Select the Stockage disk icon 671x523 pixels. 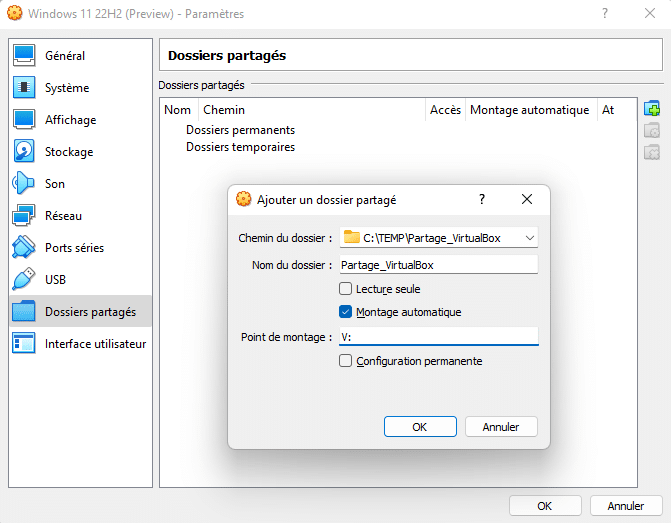tap(25, 152)
